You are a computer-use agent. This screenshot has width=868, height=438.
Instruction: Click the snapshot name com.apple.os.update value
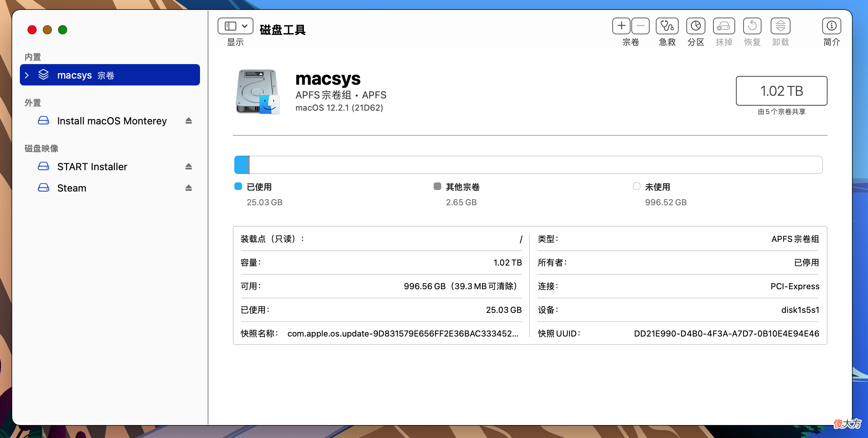click(x=403, y=333)
